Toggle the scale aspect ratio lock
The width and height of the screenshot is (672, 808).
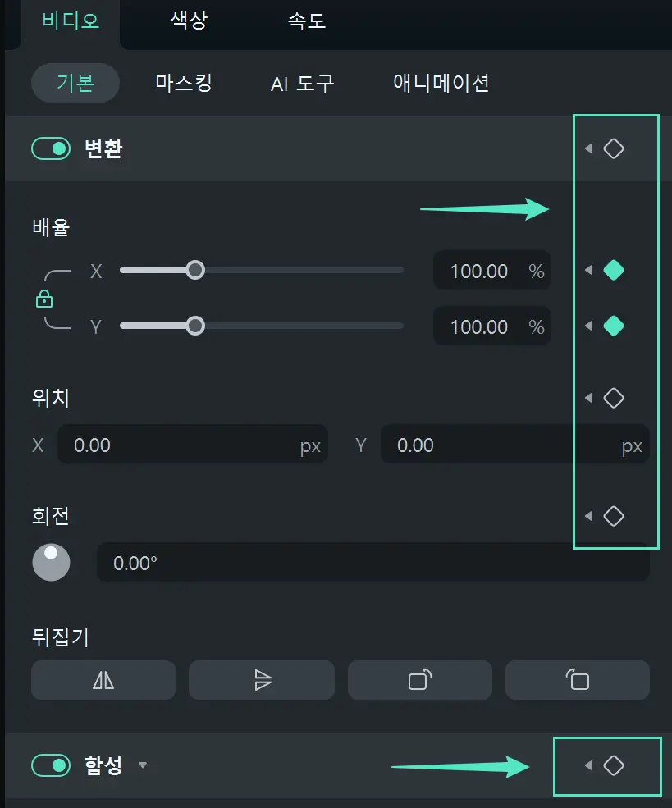[44, 299]
